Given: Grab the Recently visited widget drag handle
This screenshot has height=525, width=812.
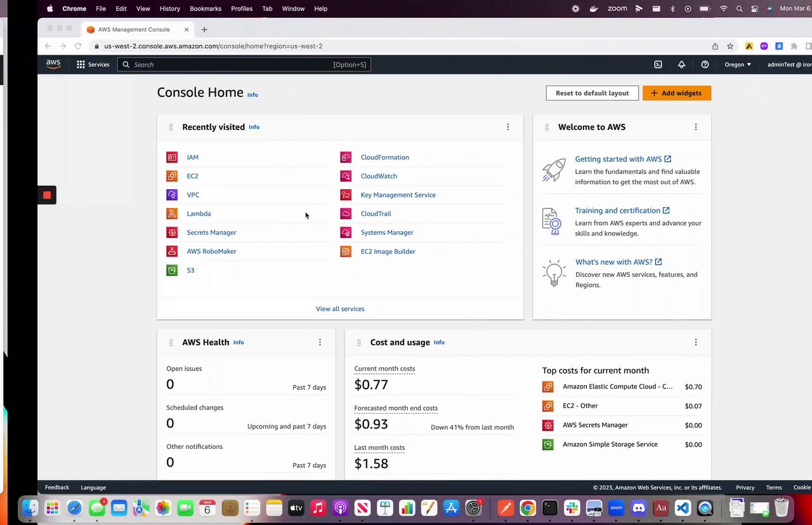Looking at the screenshot, I should click(x=171, y=127).
